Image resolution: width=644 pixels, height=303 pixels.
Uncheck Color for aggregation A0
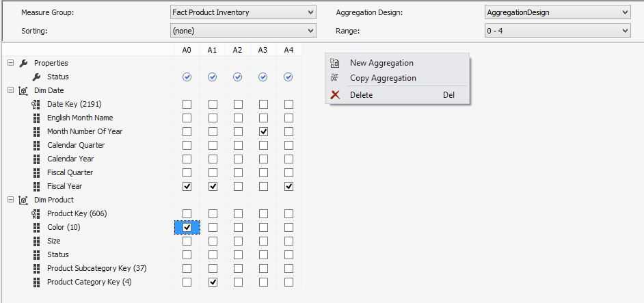(187, 227)
